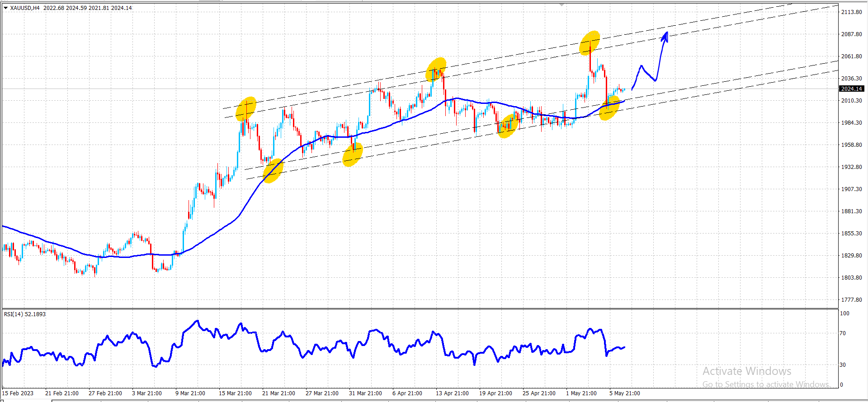Viewport: 868px width, 402px height.
Task: Click the 31 Mar 21:00 time label
Action: click(365, 393)
